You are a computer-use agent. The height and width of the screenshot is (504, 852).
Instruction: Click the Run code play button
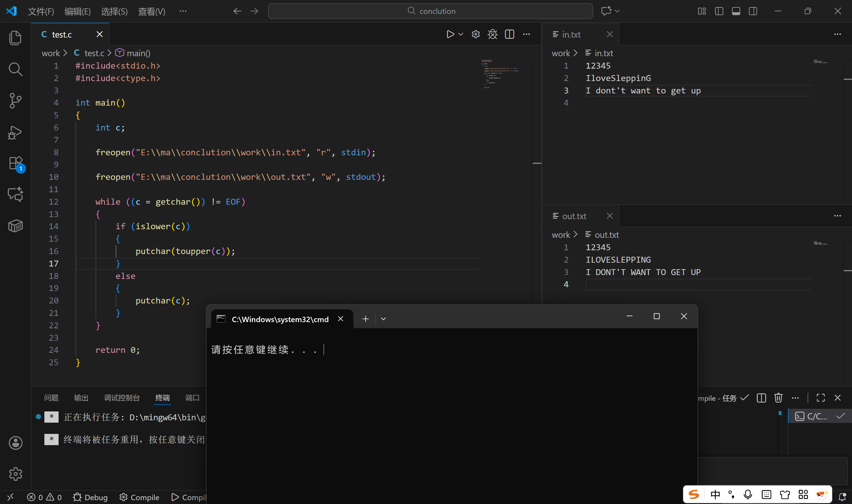point(450,34)
